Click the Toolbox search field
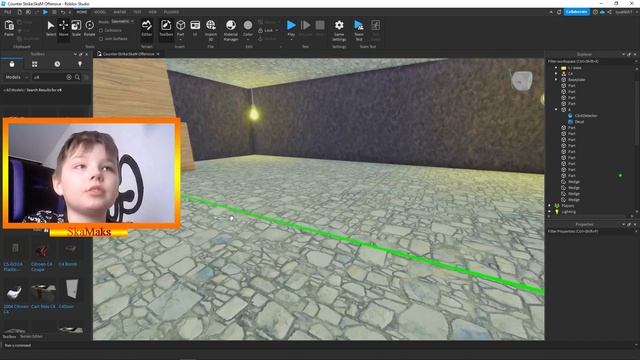The height and width of the screenshot is (360, 640). [x=48, y=77]
